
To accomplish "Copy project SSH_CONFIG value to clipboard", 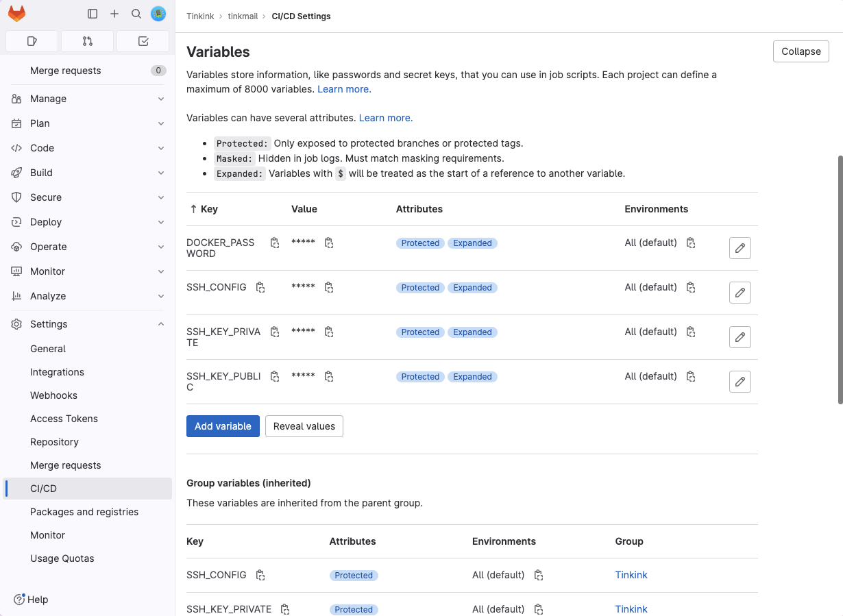I will 329,287.
